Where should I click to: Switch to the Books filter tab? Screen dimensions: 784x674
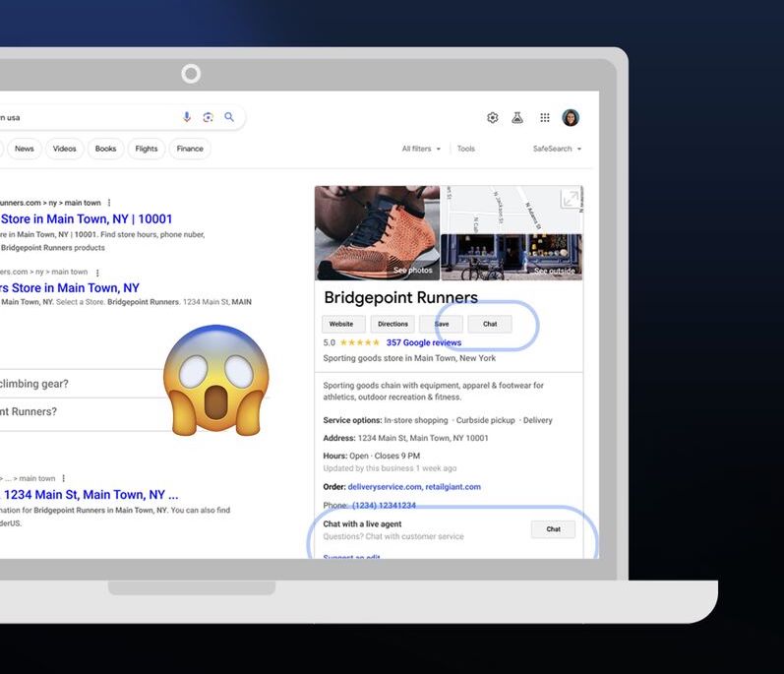pyautogui.click(x=105, y=149)
